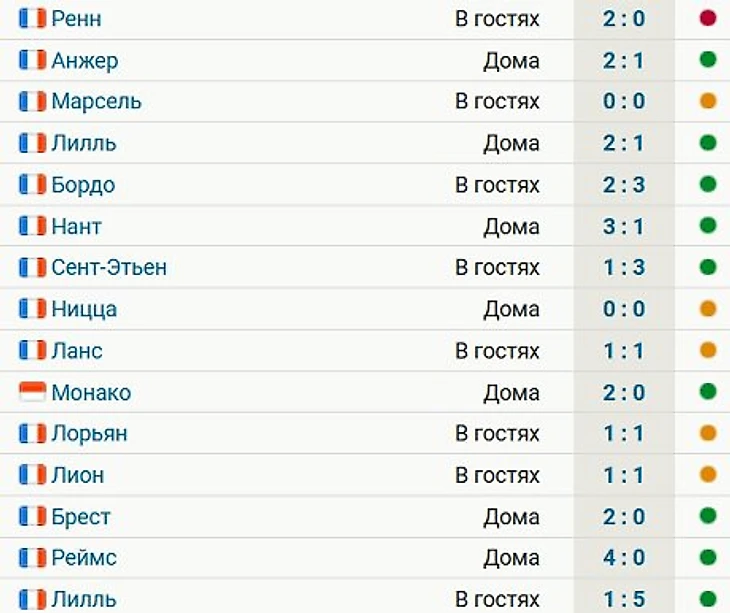
Task: Click the Monaco flag icon
Action: 33,392
